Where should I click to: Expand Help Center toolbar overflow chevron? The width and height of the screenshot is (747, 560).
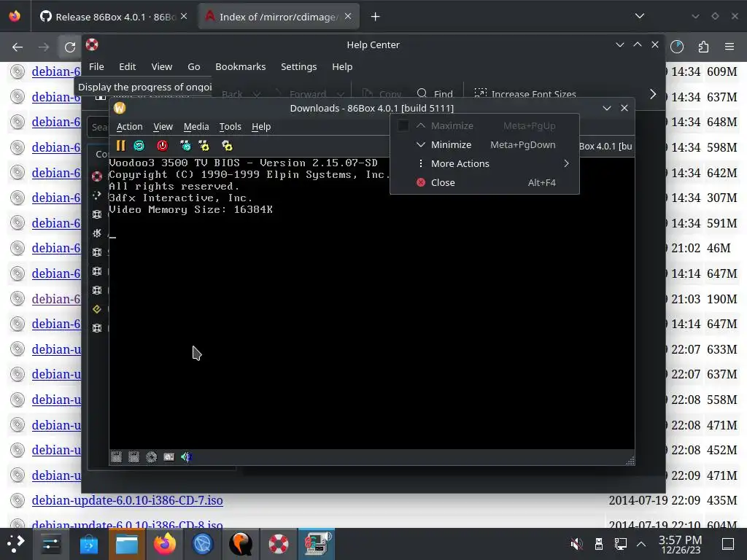coord(653,94)
